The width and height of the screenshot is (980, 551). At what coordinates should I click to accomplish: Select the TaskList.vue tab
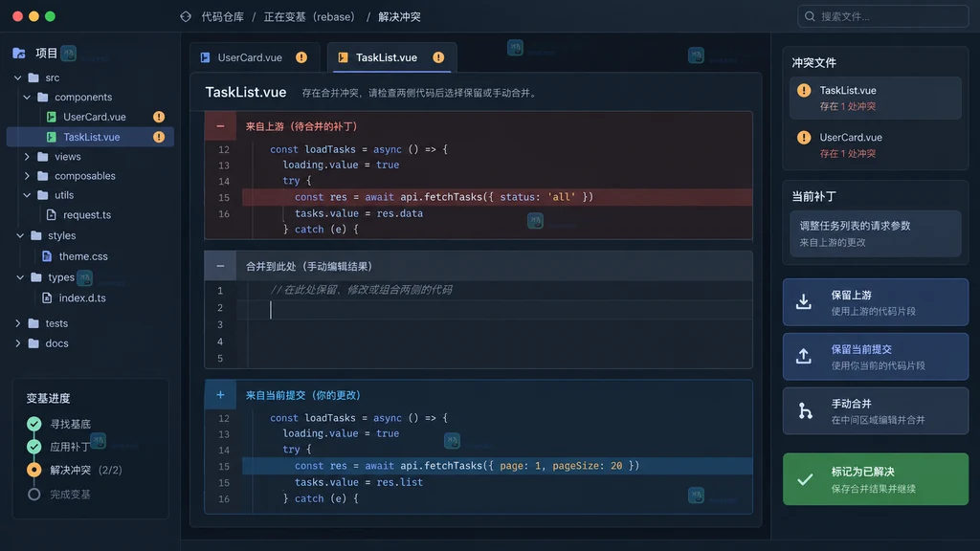pyautogui.click(x=391, y=57)
